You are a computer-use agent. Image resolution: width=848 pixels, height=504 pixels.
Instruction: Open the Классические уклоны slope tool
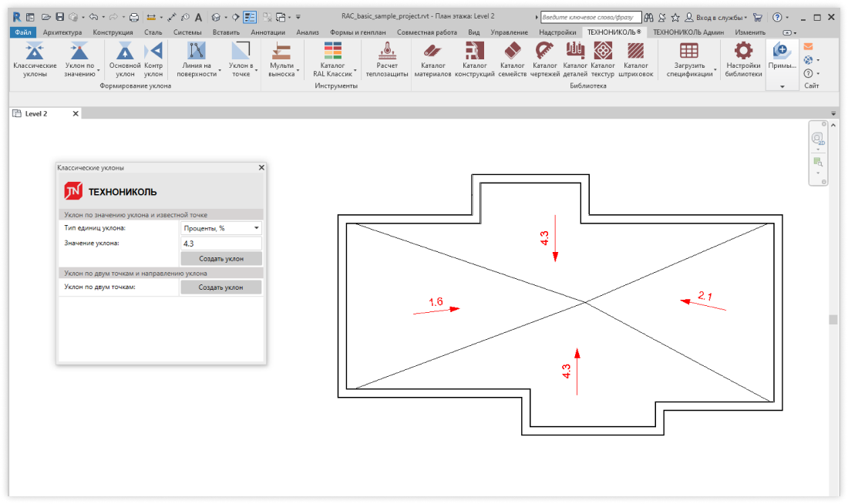[x=35, y=59]
